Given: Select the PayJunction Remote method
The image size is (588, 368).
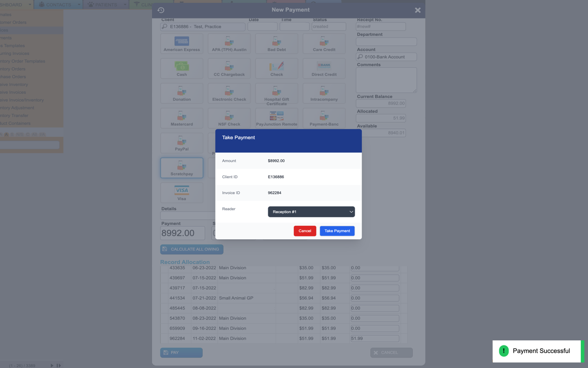Looking at the screenshot, I should (x=277, y=118).
